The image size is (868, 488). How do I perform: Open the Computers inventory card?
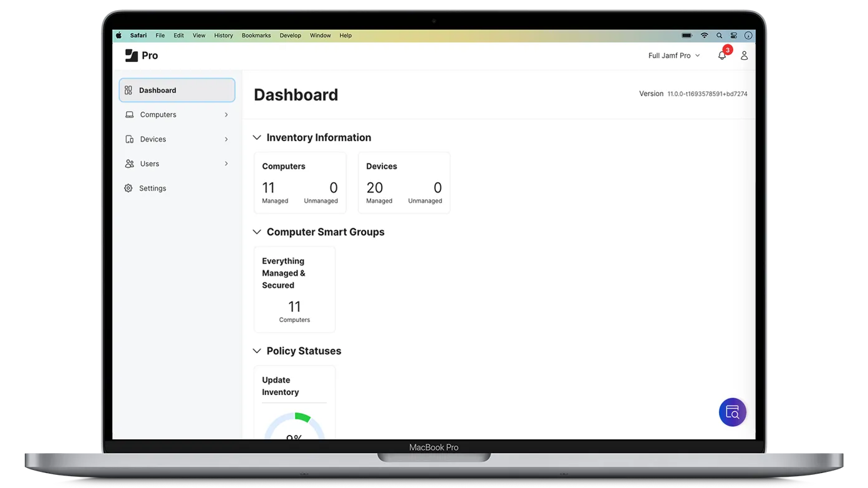point(300,183)
